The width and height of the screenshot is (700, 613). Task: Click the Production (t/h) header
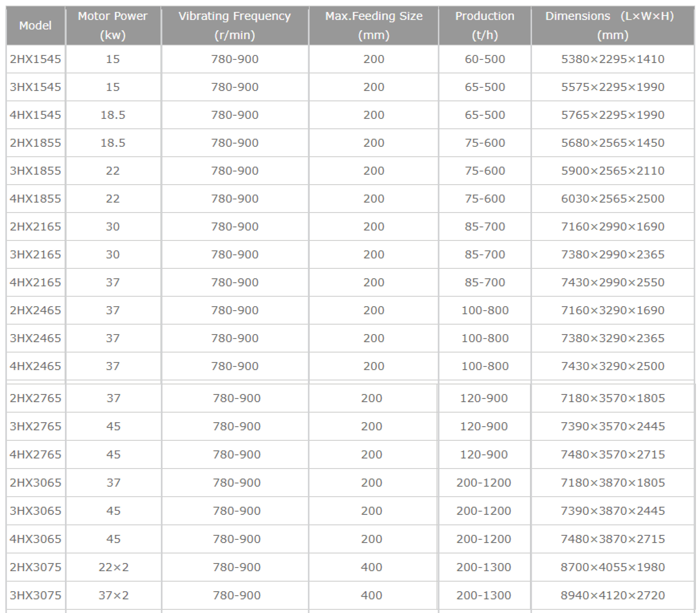(485, 26)
